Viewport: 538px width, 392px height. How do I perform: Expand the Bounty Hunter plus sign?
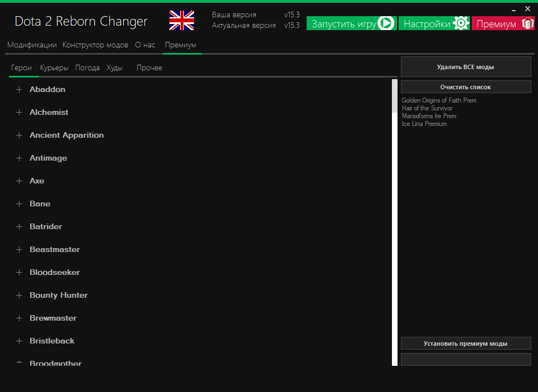coord(19,295)
